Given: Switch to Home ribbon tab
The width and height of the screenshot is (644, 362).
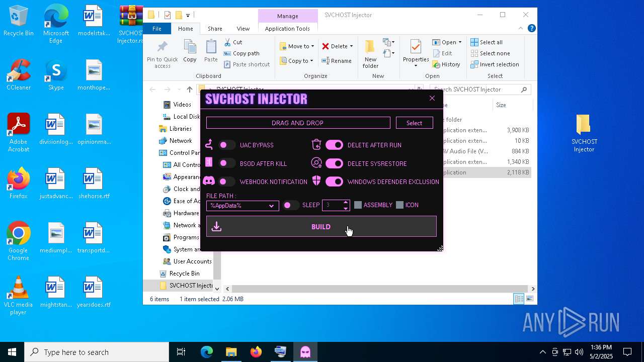Looking at the screenshot, I should pyautogui.click(x=185, y=29).
